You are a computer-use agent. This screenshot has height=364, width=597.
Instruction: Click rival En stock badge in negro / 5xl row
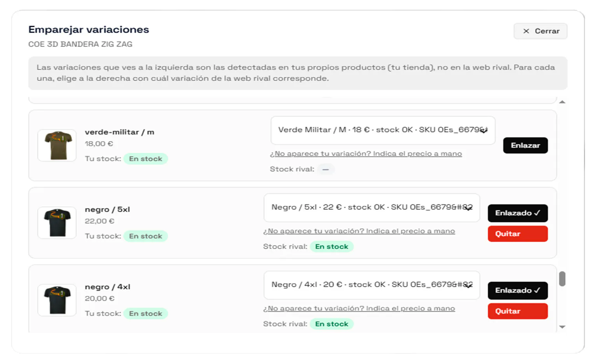[332, 247]
